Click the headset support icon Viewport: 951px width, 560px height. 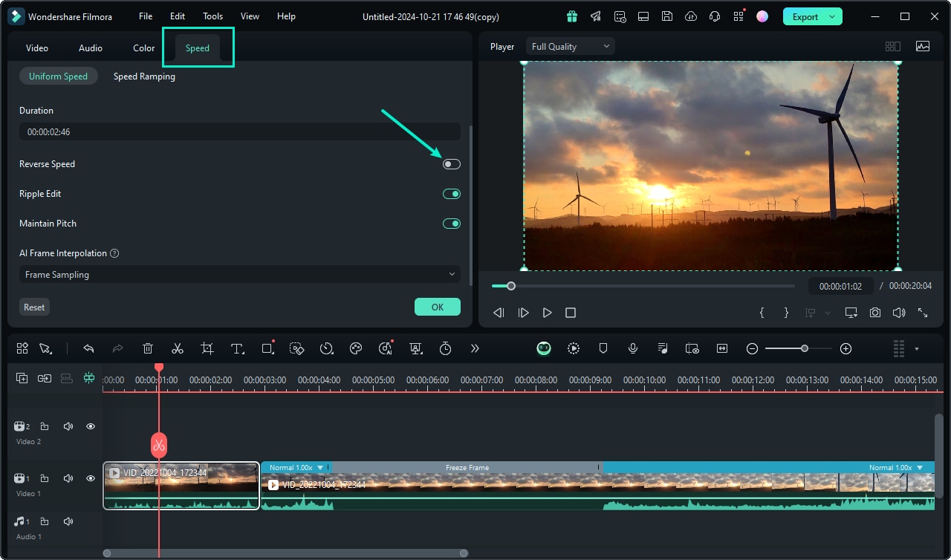(x=715, y=16)
